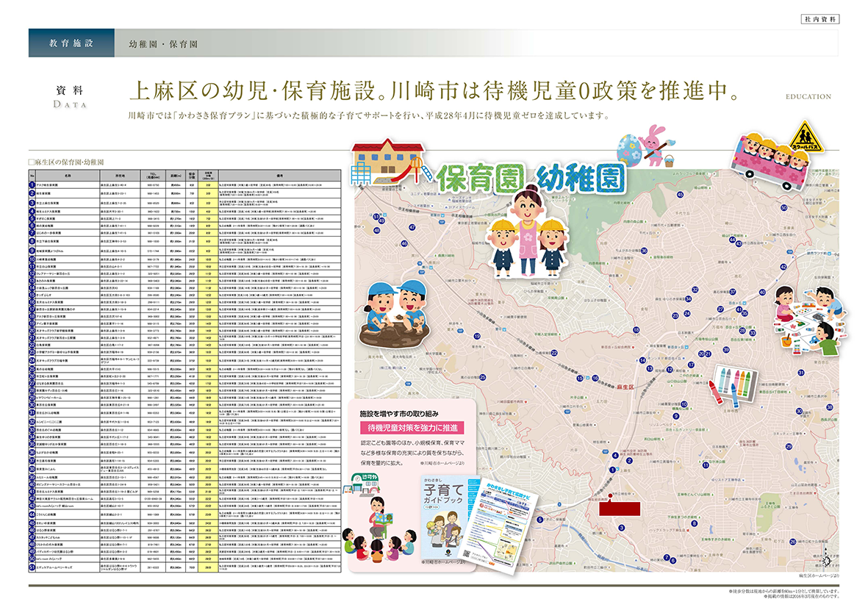868x613 pixels.
Task: Click the kindergarten building with slide illustration
Action: coord(391,162)
